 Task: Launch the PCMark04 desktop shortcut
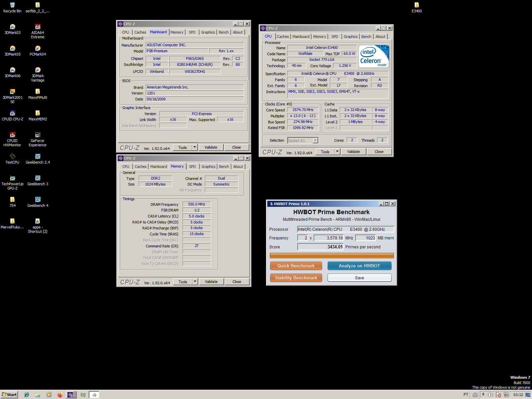click(x=38, y=51)
